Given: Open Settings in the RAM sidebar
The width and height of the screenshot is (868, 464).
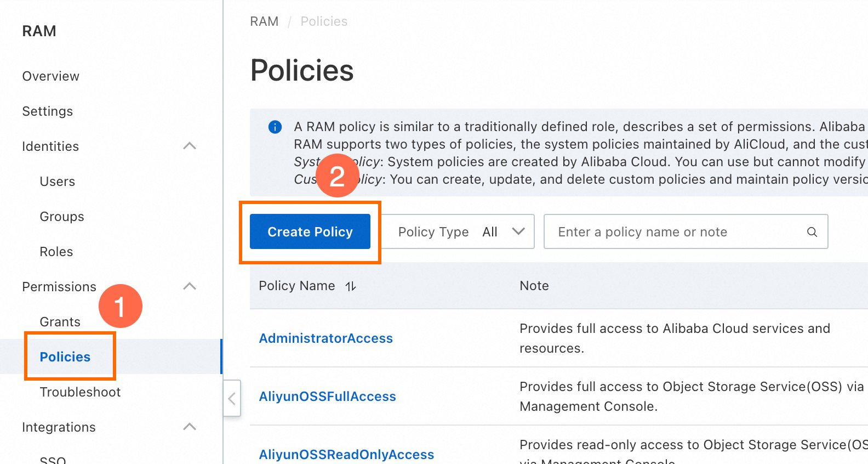Looking at the screenshot, I should (x=47, y=111).
